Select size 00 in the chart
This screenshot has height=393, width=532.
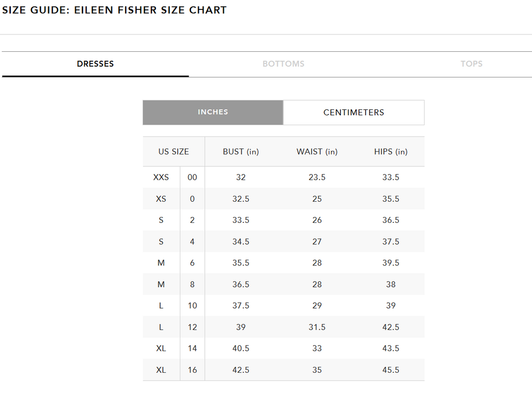192,177
